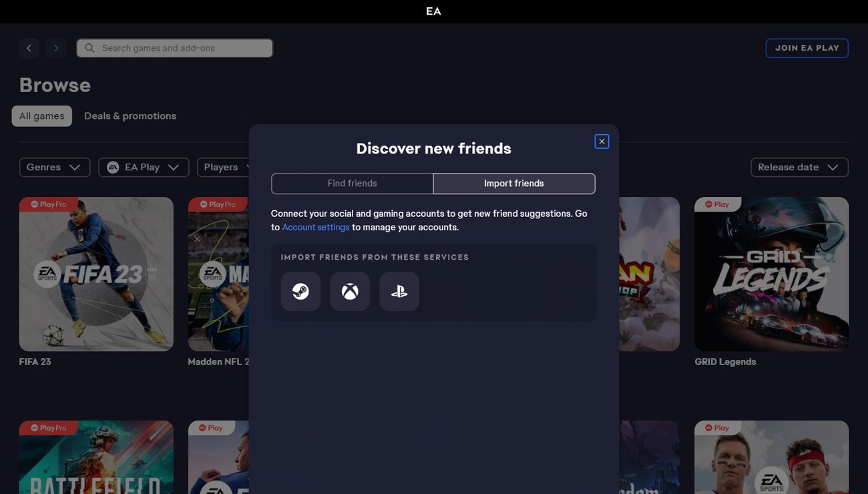Open the GRID Legends game tile
This screenshot has width=868, height=494.
coord(771,274)
